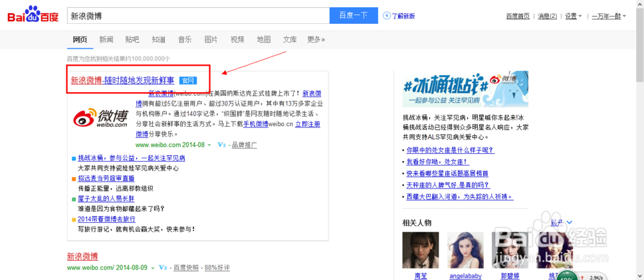The image size is (644, 280).
Task: Expand the 更多» tab menu
Action: tap(316, 40)
